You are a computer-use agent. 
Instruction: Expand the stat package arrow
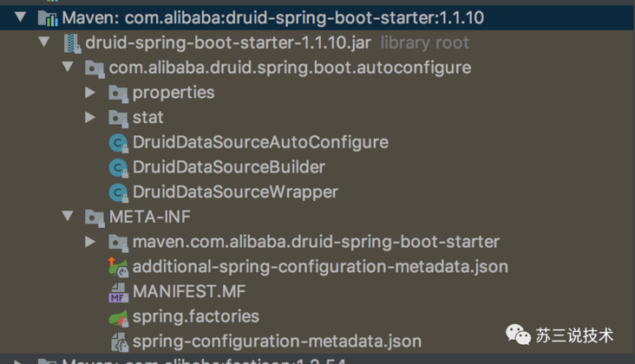click(x=91, y=117)
